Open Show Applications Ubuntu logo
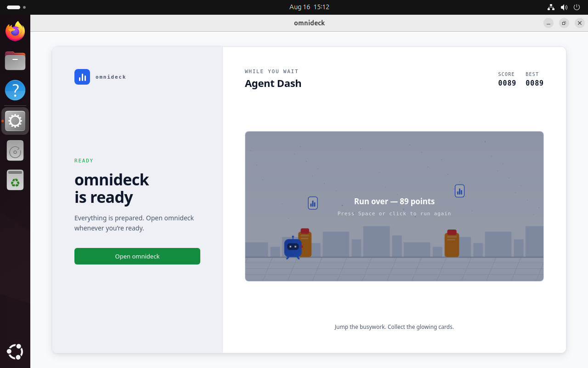588x368 pixels. 15,352
